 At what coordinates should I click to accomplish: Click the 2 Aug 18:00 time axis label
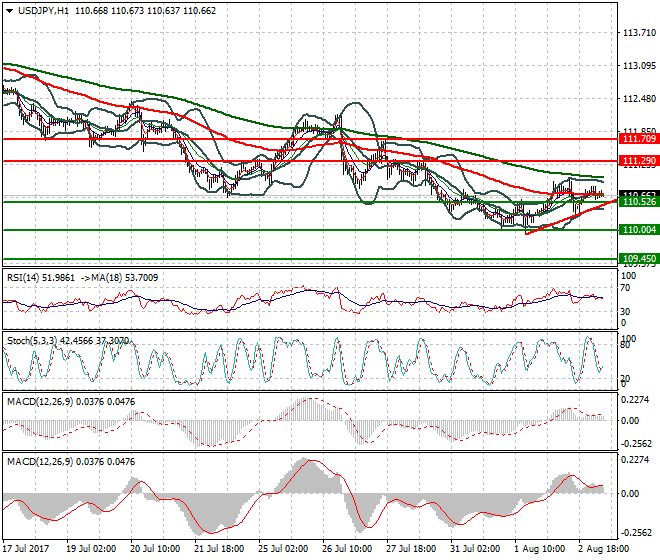coord(604,549)
